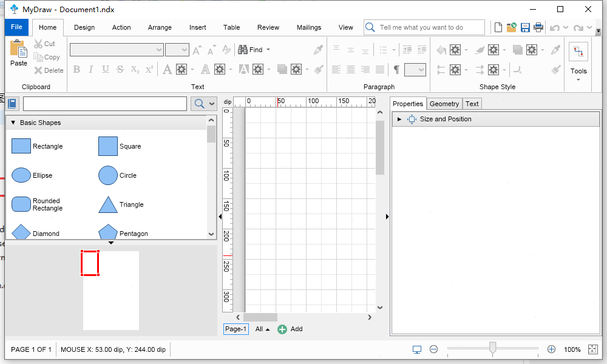Click the zoom out minus icon
Screen dimensions: 607x364
tap(433, 349)
